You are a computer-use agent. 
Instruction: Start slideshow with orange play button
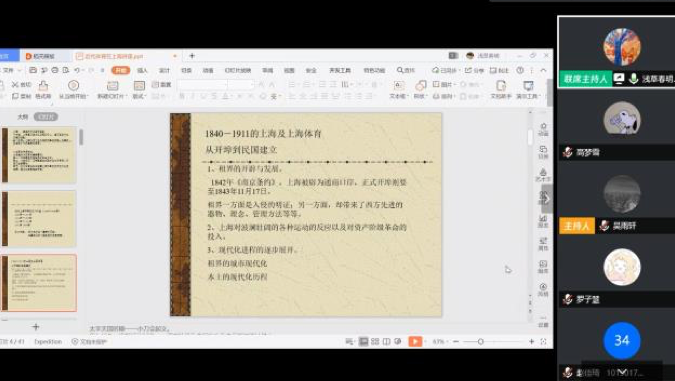click(x=415, y=341)
